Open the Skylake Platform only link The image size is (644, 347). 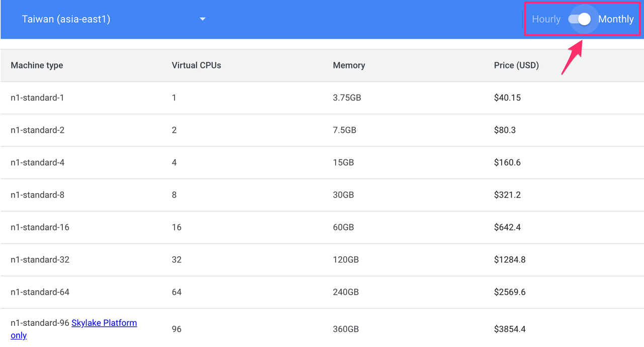[x=104, y=323]
